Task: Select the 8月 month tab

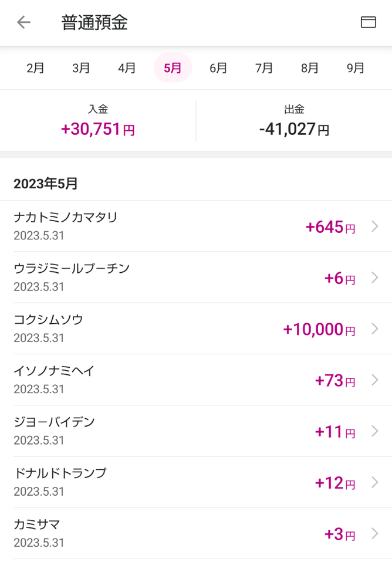Action: pyautogui.click(x=310, y=68)
